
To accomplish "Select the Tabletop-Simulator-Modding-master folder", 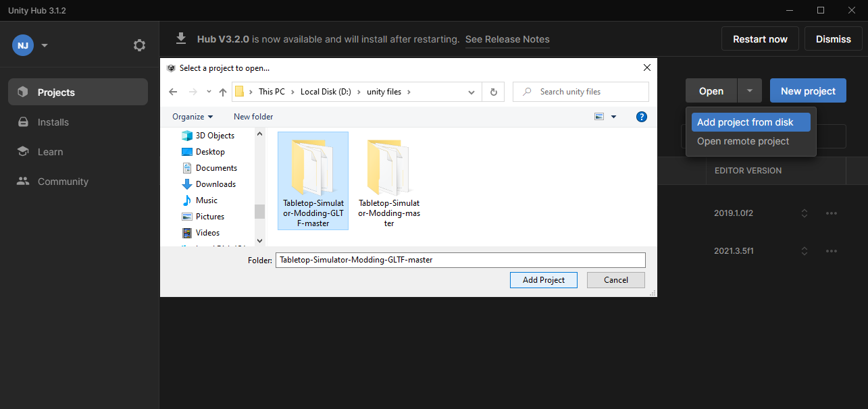I will [x=389, y=181].
